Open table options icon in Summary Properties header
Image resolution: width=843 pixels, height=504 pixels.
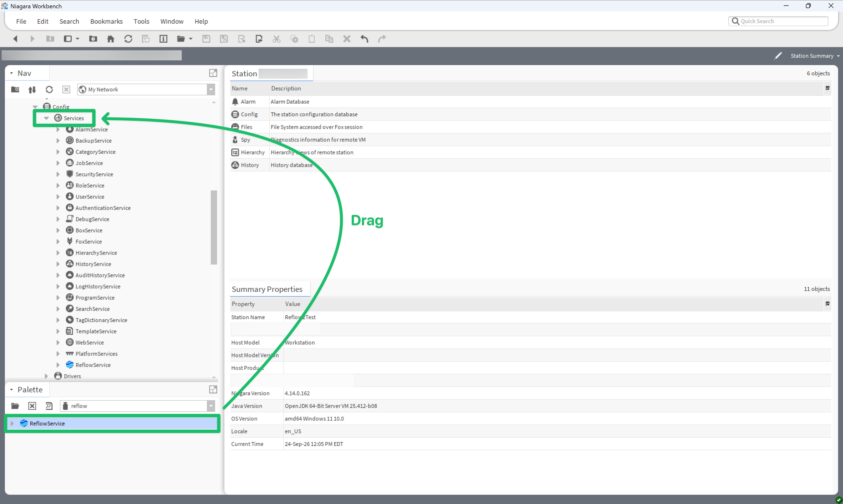827,304
